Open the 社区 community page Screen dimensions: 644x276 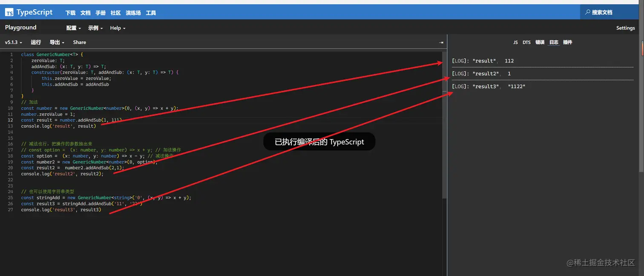pyautogui.click(x=115, y=13)
